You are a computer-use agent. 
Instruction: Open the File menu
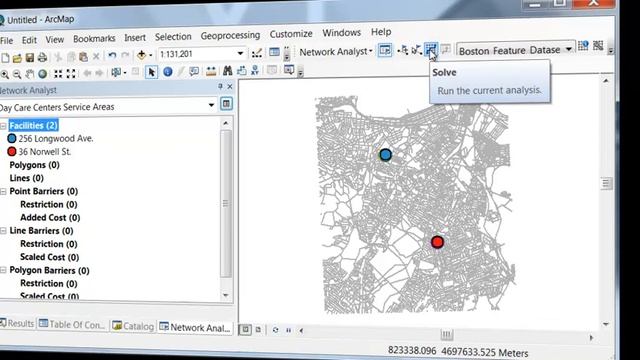[x=6, y=40]
